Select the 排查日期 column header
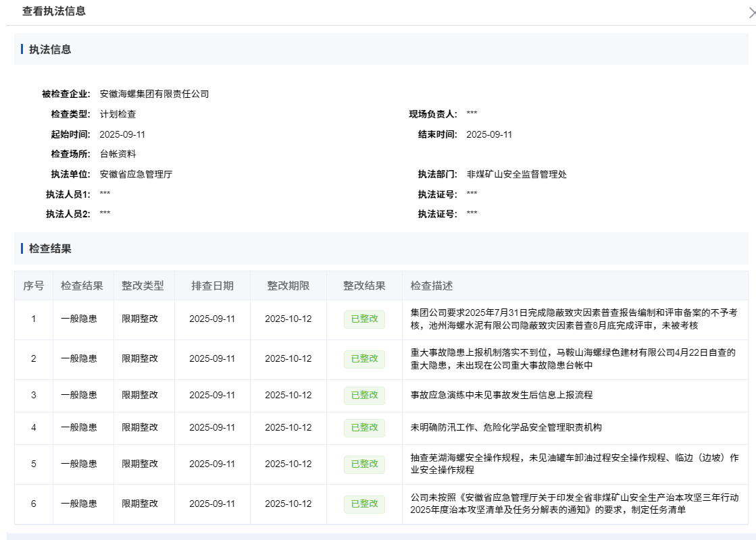This screenshot has width=756, height=540. (x=213, y=286)
